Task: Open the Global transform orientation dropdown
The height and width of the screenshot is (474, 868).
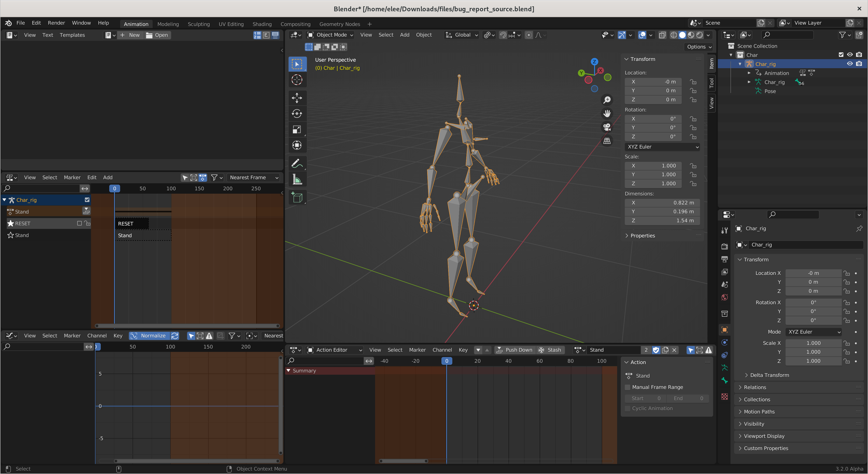Action: click(x=462, y=35)
